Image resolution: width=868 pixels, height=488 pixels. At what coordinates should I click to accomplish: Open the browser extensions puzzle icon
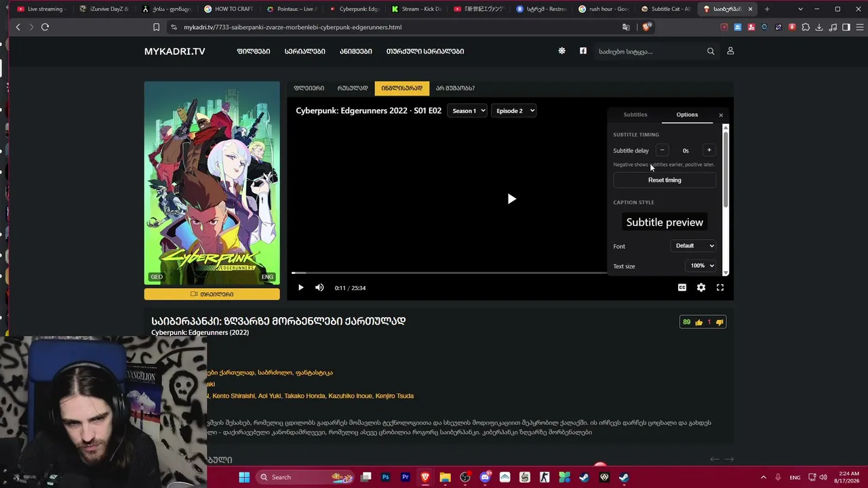tap(806, 27)
